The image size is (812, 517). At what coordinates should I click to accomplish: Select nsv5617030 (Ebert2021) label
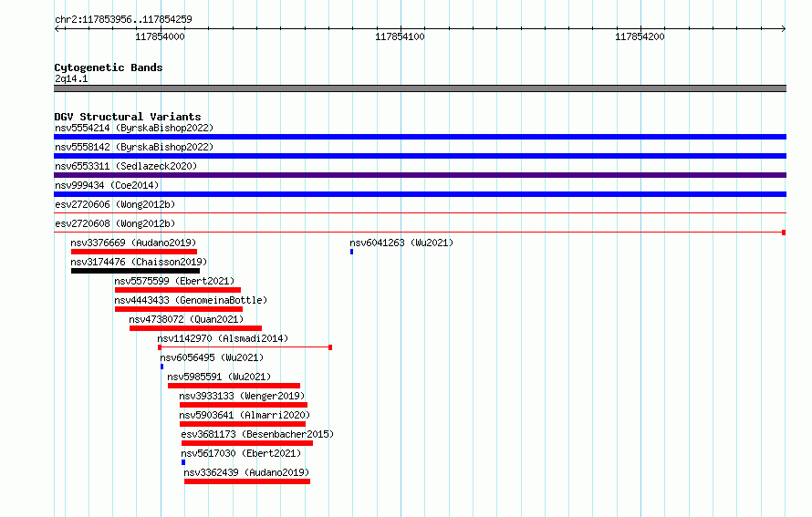pos(241,453)
